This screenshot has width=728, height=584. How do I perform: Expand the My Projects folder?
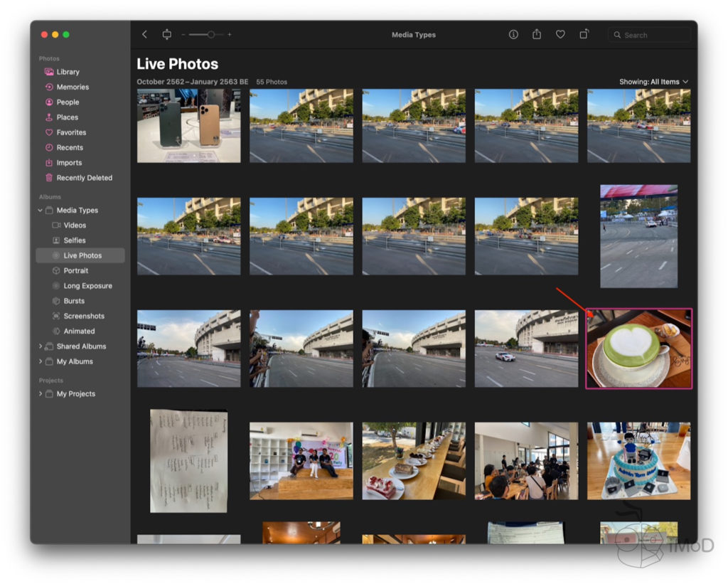41,394
